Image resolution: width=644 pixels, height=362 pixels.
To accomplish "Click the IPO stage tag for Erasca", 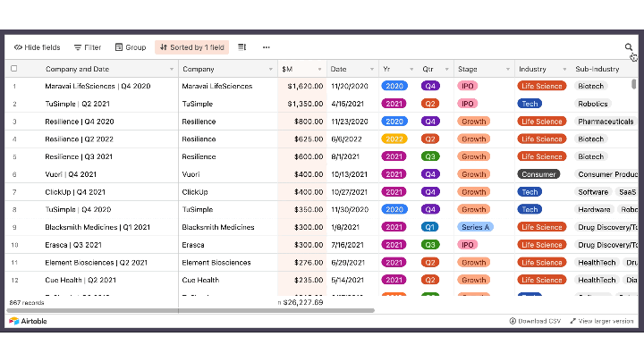I will click(x=468, y=245).
